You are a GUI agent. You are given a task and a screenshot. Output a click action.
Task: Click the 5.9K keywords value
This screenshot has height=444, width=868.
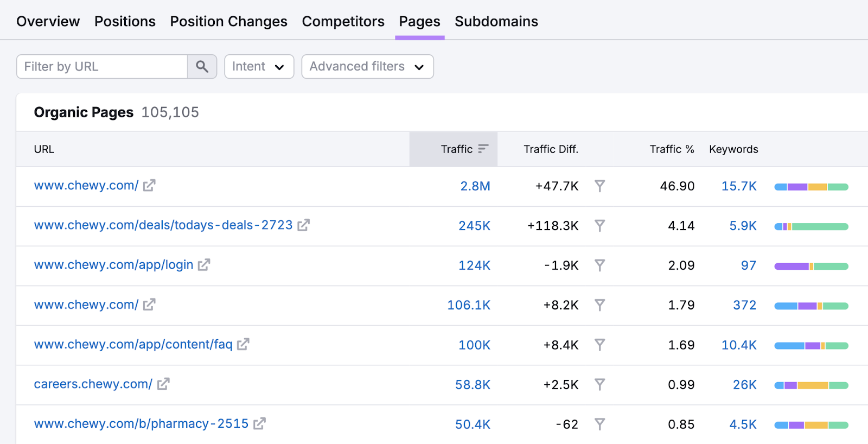pyautogui.click(x=743, y=226)
